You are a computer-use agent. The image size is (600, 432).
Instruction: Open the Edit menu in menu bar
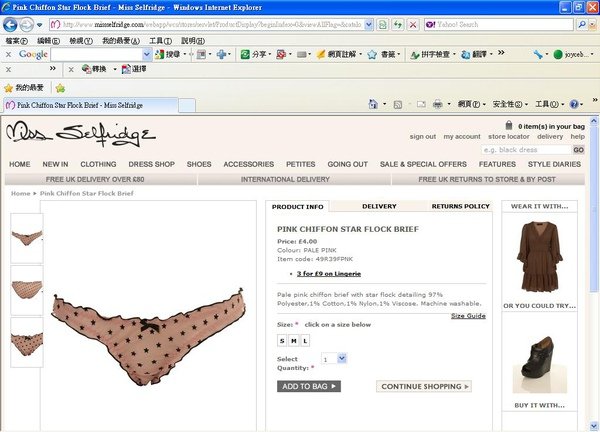click(x=48, y=41)
